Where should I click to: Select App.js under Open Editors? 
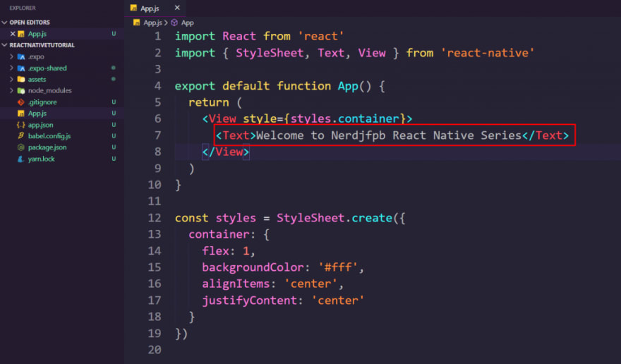[37, 34]
